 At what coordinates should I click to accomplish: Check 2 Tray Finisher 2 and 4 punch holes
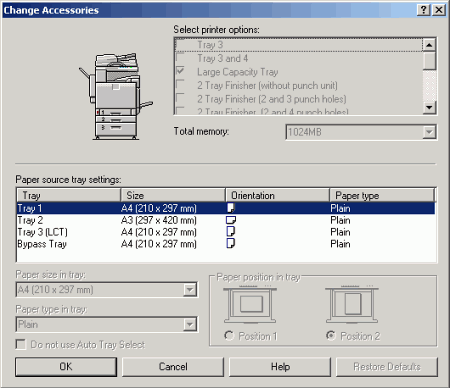coord(180,111)
